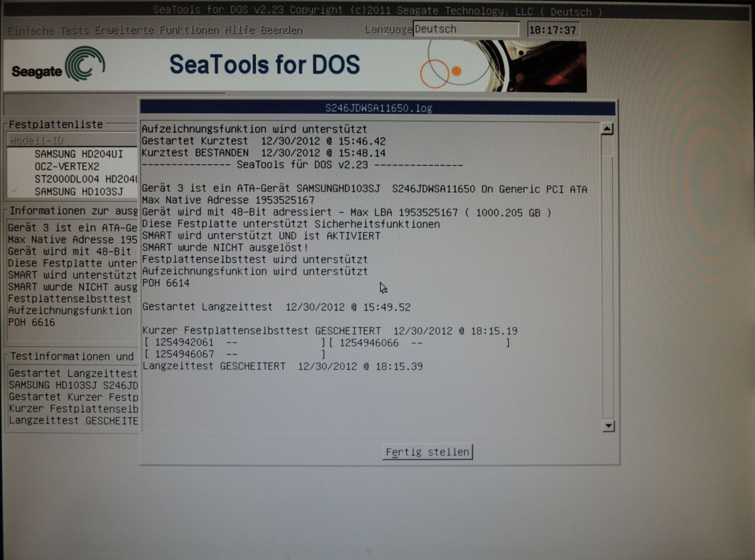Click 'SMART wurde NICHT ausgelöst!' in the log
Screen dimensions: 755x560
point(225,248)
